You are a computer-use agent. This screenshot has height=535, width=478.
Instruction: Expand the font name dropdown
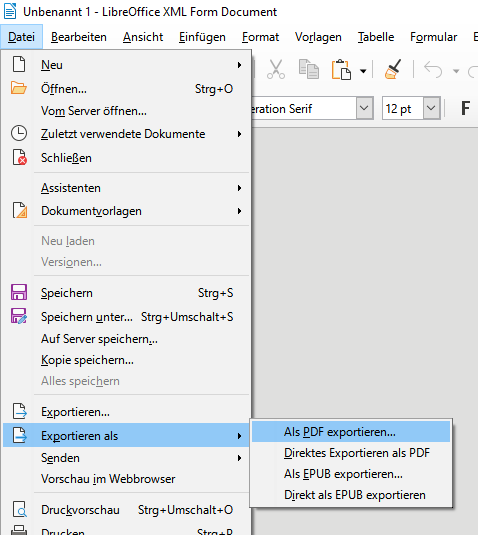[364, 109]
